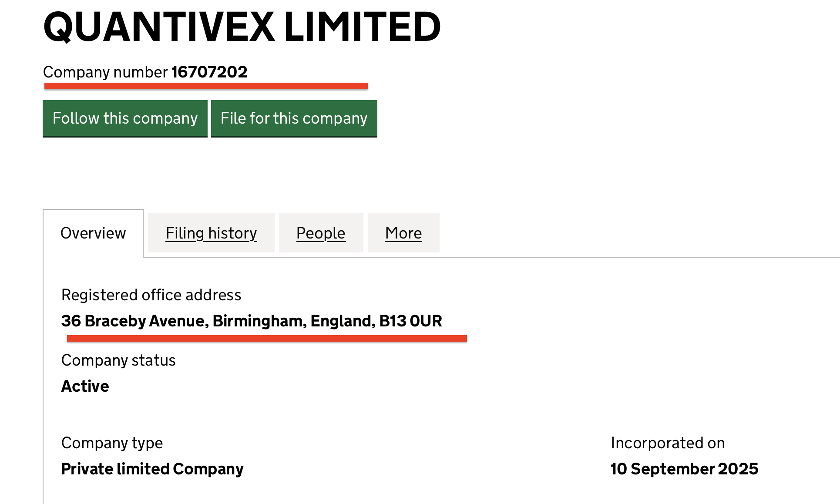Click the Incorporated on label
840x504 pixels.
coord(668,443)
